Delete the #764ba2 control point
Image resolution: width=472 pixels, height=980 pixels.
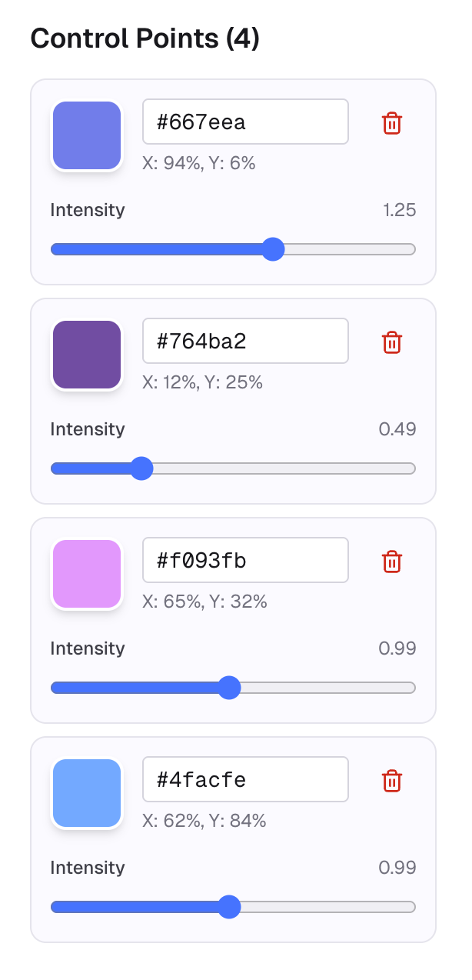click(x=392, y=342)
